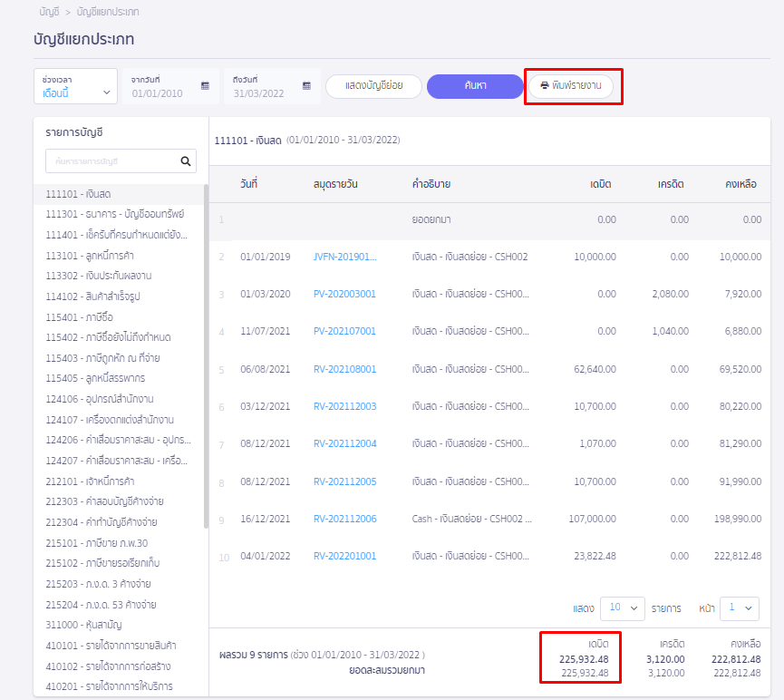Select account 124207 in the list
Image resolution: width=784 pixels, height=700 pixels.
(119, 461)
